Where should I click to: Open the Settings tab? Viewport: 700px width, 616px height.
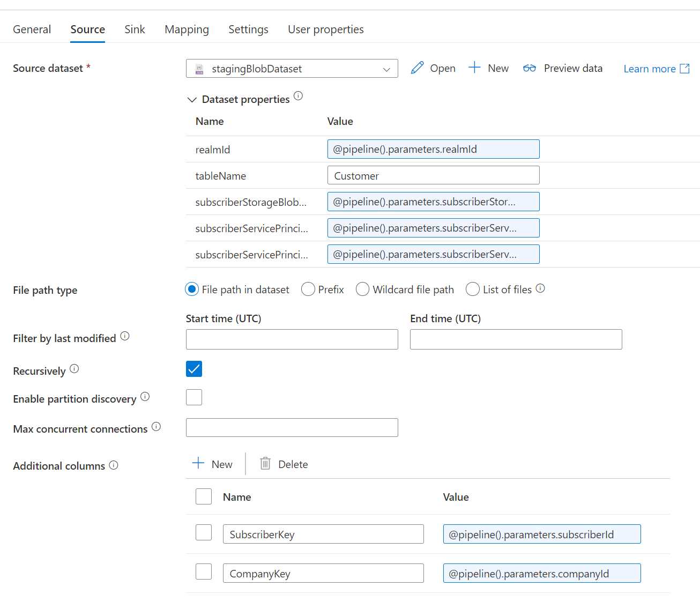[248, 29]
